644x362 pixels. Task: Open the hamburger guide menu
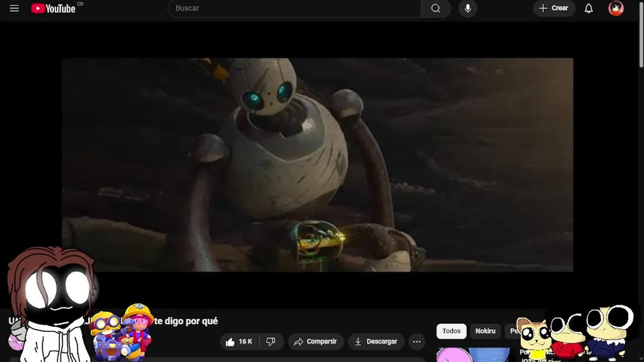[14, 8]
